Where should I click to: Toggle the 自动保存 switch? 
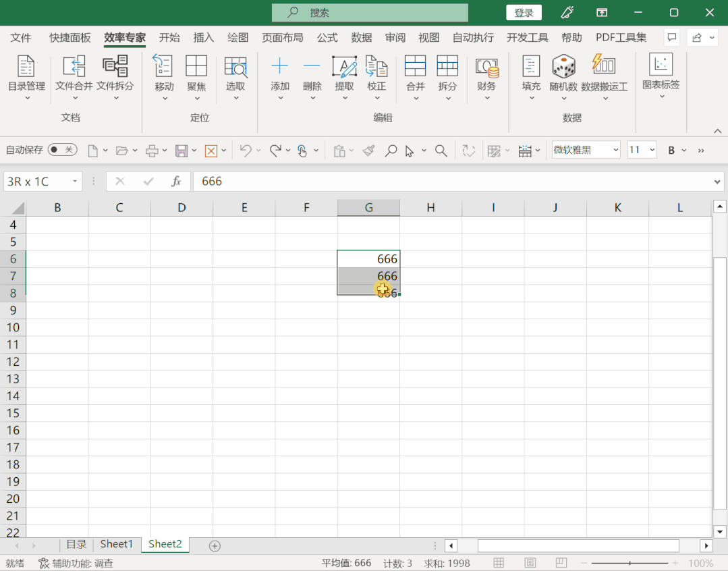(x=63, y=150)
